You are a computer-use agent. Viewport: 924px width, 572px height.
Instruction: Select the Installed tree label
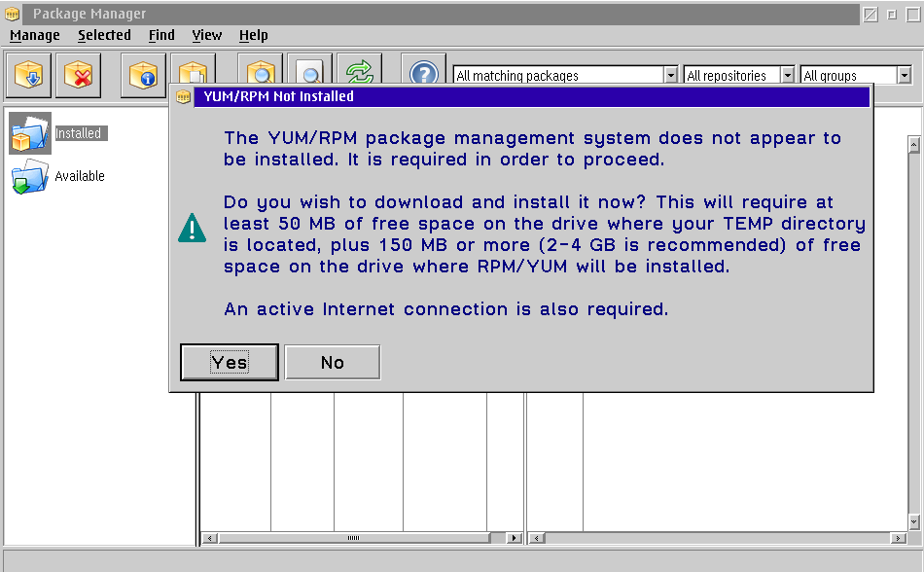click(79, 133)
